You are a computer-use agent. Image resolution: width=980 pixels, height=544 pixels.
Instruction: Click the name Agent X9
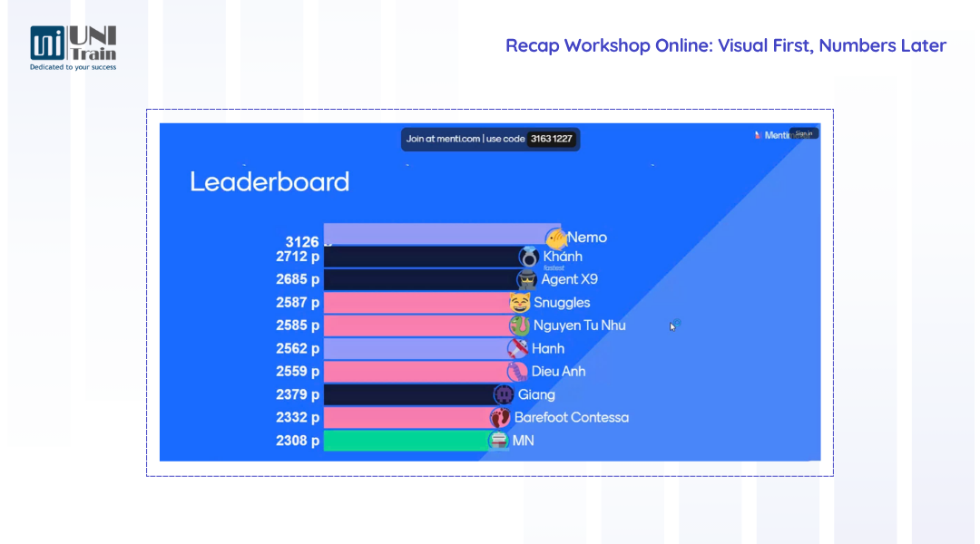point(569,279)
